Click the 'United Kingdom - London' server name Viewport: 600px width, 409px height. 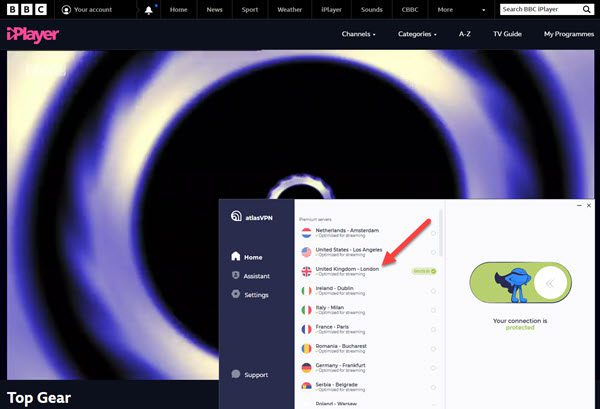coord(347,269)
